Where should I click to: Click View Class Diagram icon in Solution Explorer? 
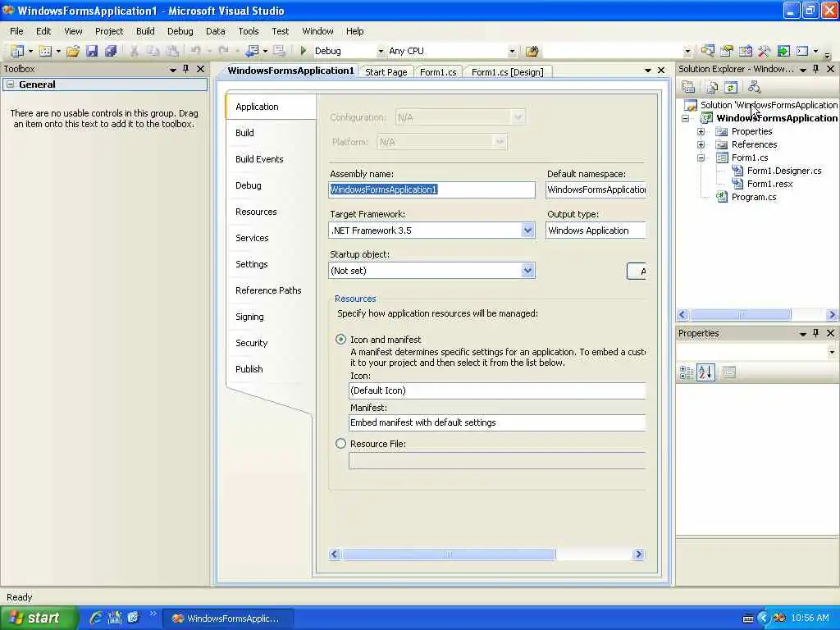click(x=755, y=87)
